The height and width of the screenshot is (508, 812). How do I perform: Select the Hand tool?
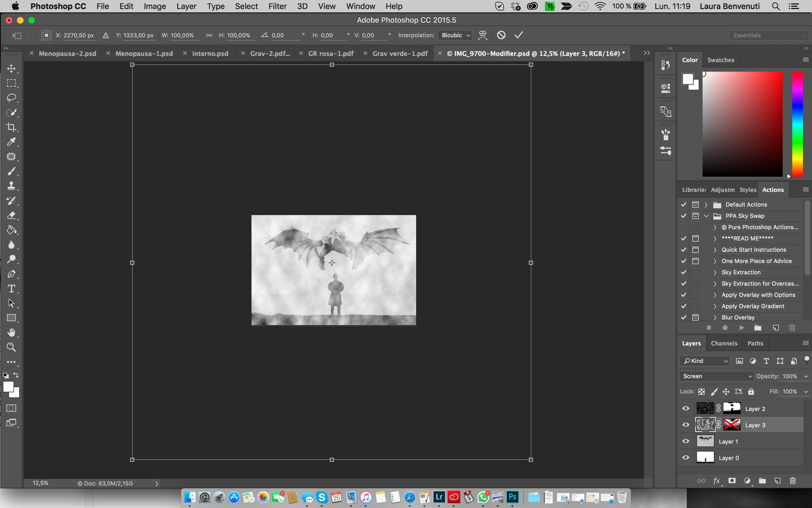[11, 333]
